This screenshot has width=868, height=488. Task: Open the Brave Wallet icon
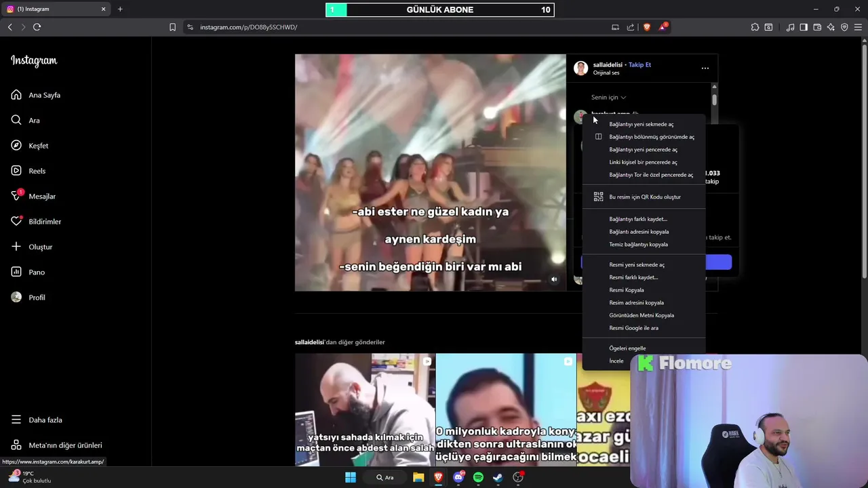pyautogui.click(x=817, y=27)
